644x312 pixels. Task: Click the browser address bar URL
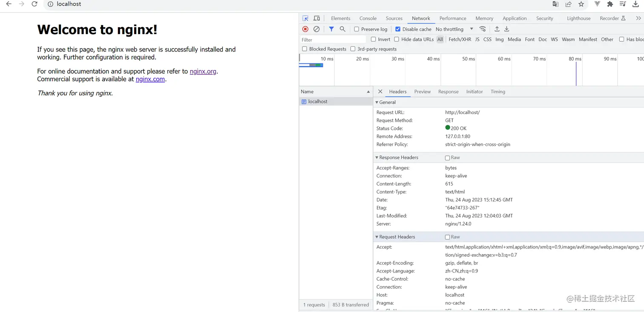tap(69, 4)
